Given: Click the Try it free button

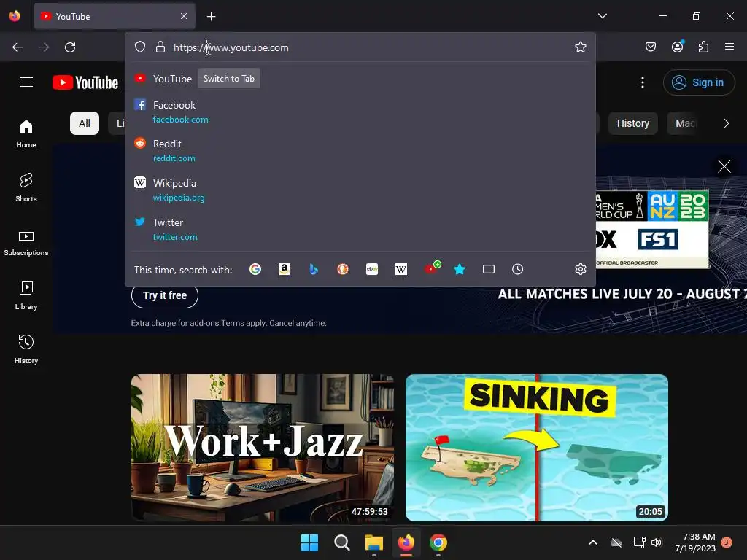Looking at the screenshot, I should point(165,295).
